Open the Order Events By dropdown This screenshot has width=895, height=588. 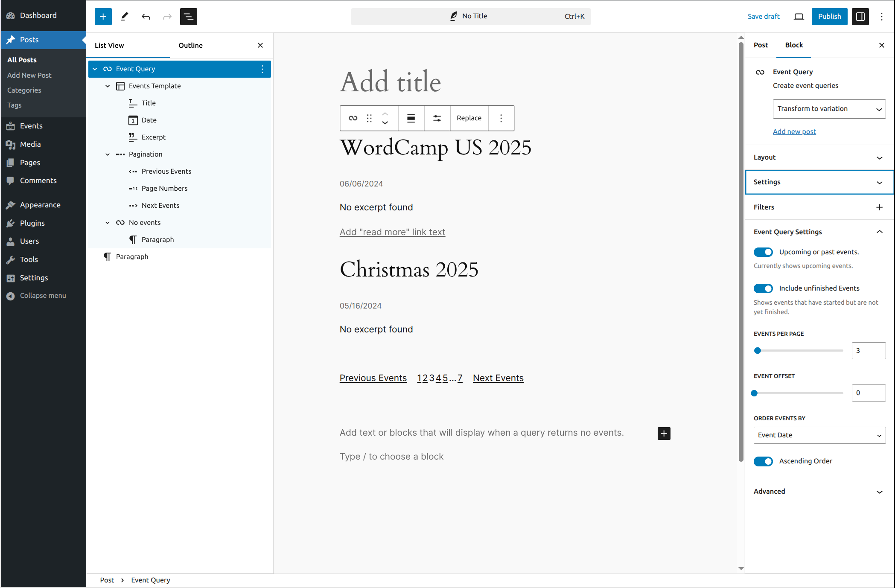click(x=819, y=435)
